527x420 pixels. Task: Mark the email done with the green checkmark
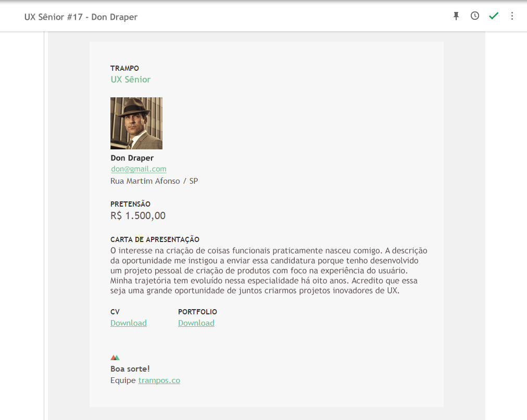tap(493, 16)
